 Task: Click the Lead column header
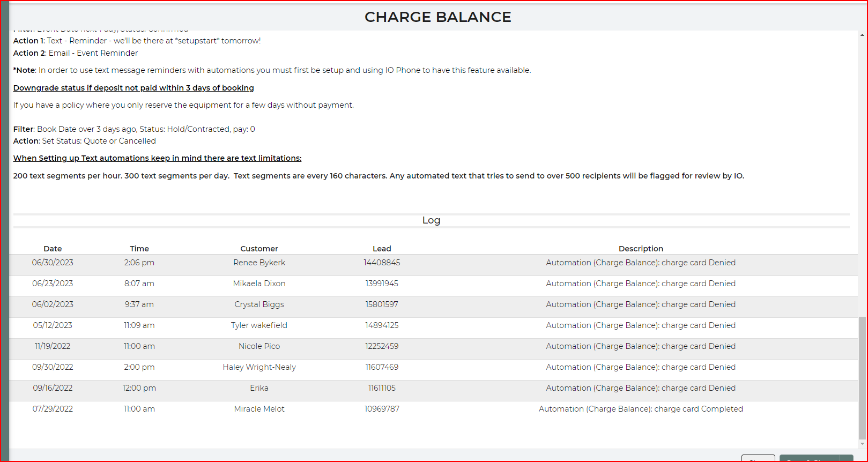(382, 249)
